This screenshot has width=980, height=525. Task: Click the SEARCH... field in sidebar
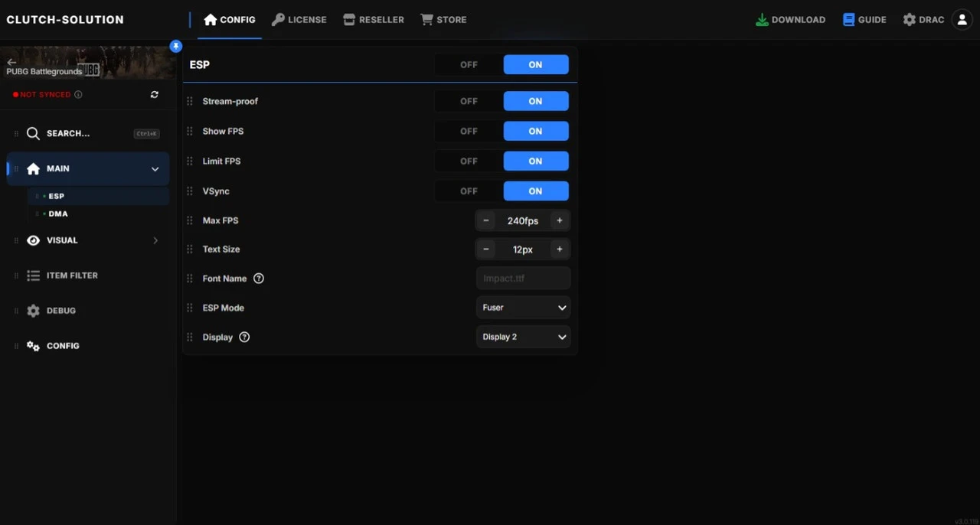coord(88,133)
